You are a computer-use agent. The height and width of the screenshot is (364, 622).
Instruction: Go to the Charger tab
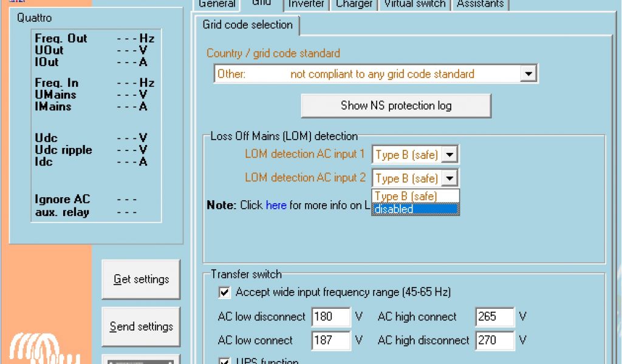[x=354, y=4]
